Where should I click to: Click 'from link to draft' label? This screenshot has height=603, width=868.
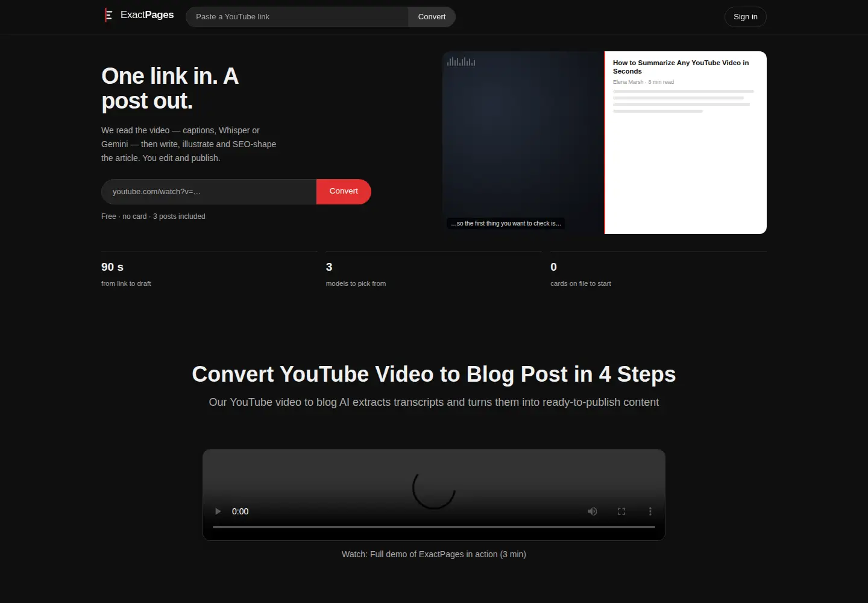coord(126,283)
